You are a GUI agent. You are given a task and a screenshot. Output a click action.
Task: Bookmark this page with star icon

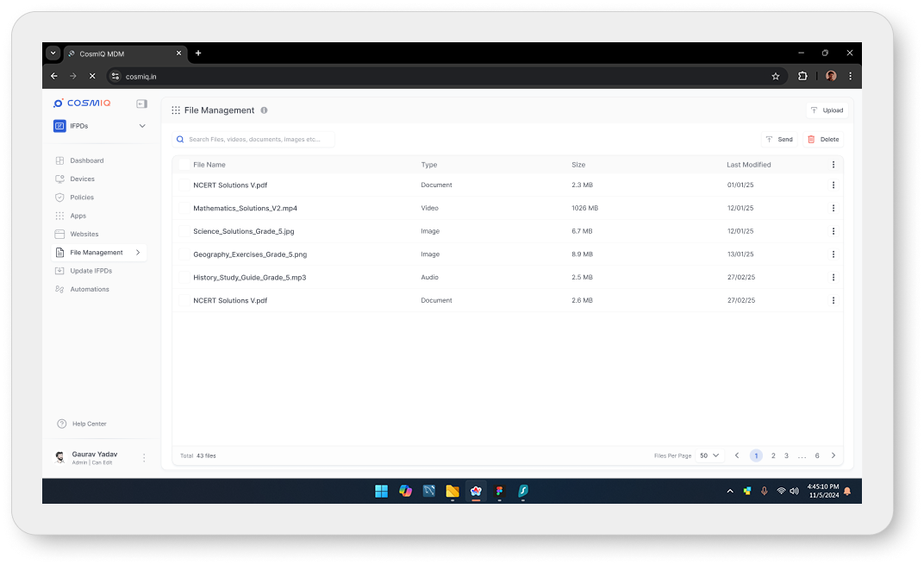(x=775, y=76)
